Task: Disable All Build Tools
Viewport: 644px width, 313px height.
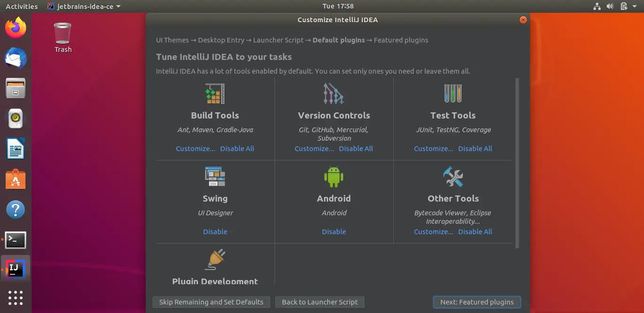Action: click(237, 148)
